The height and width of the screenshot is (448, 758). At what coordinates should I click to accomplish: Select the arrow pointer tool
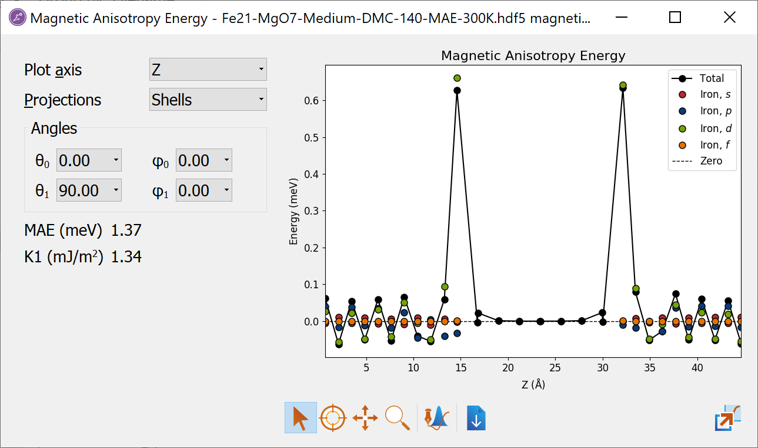(300, 418)
